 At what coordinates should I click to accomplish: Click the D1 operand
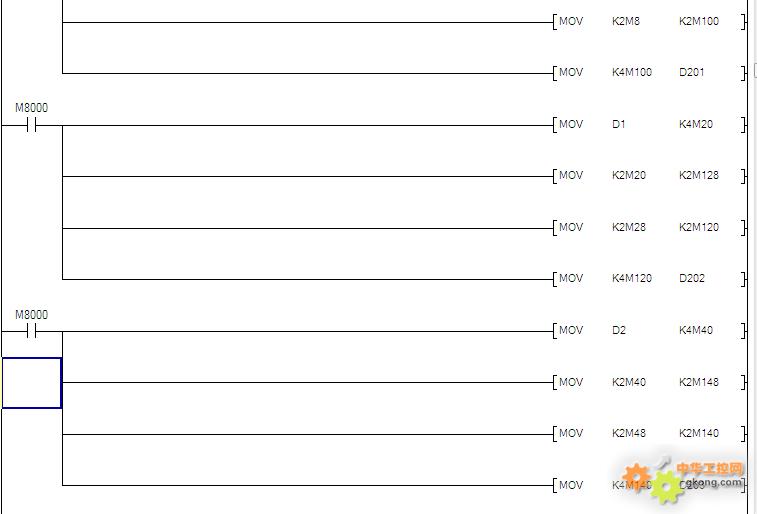[x=618, y=125]
